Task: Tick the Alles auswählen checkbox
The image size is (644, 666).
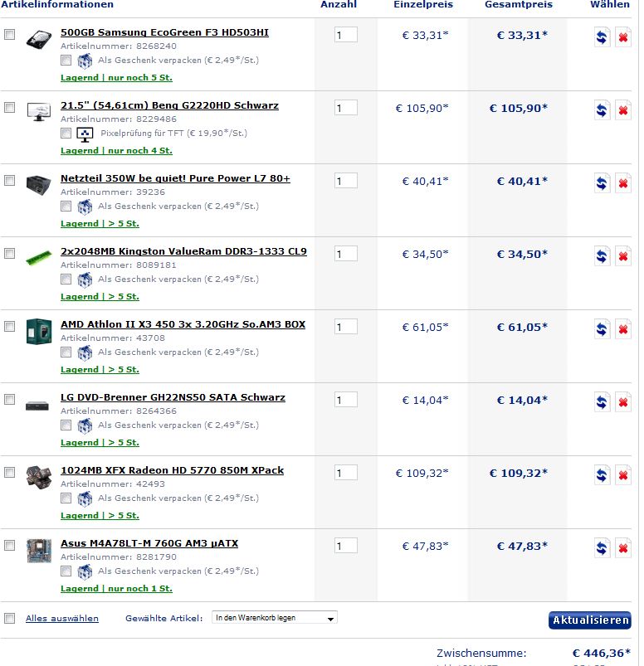Action: pyautogui.click(x=10, y=618)
